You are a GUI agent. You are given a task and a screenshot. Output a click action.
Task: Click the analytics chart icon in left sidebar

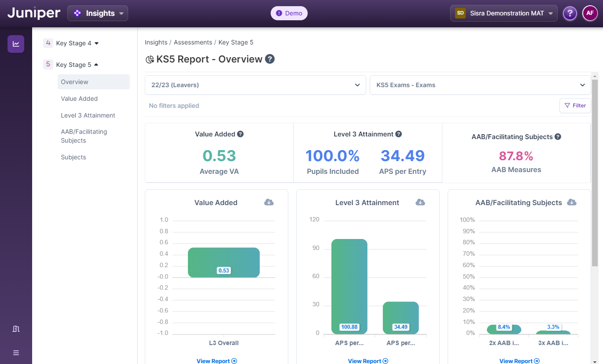[16, 44]
